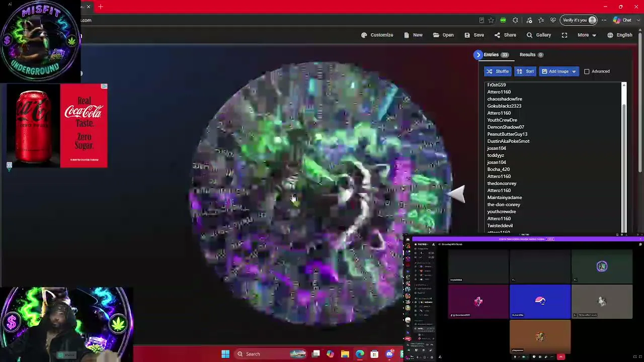Select entry toddyyz in the list
This screenshot has height=362, width=644.
[496, 155]
